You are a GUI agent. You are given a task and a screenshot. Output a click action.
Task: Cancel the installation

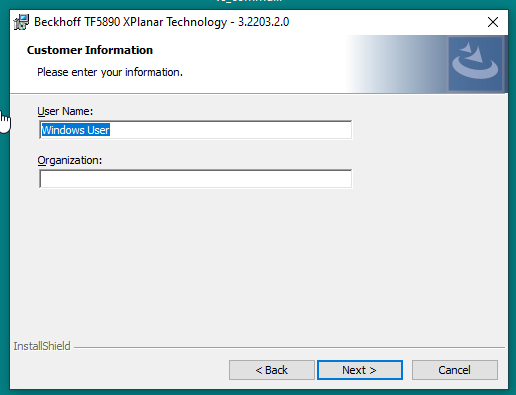[455, 370]
